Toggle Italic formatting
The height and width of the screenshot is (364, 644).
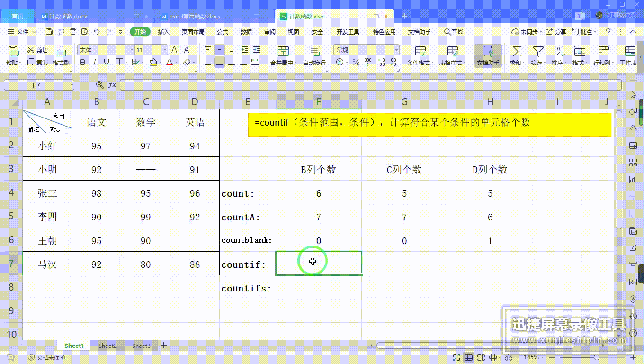[x=95, y=62]
